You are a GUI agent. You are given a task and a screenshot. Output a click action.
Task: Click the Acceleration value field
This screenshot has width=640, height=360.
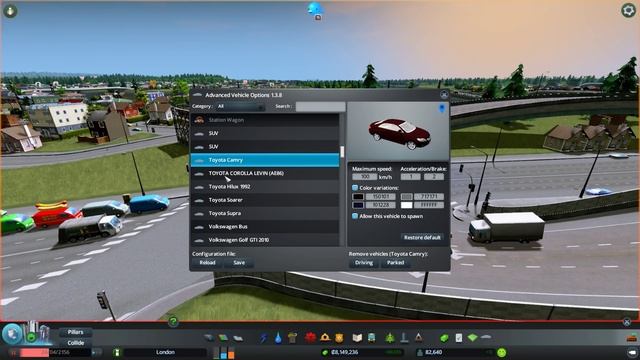(x=410, y=177)
